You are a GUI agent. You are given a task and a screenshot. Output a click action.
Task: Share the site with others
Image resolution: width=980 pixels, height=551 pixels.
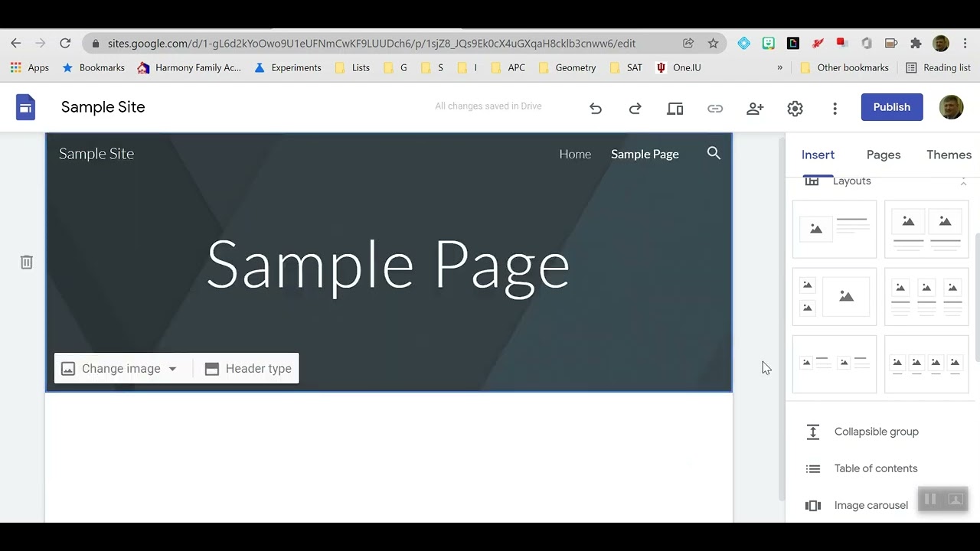[x=755, y=109]
